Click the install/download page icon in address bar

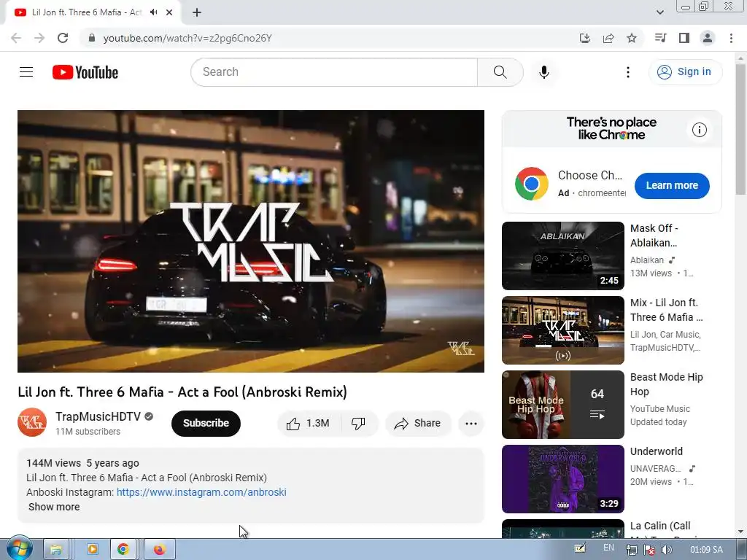(x=584, y=38)
